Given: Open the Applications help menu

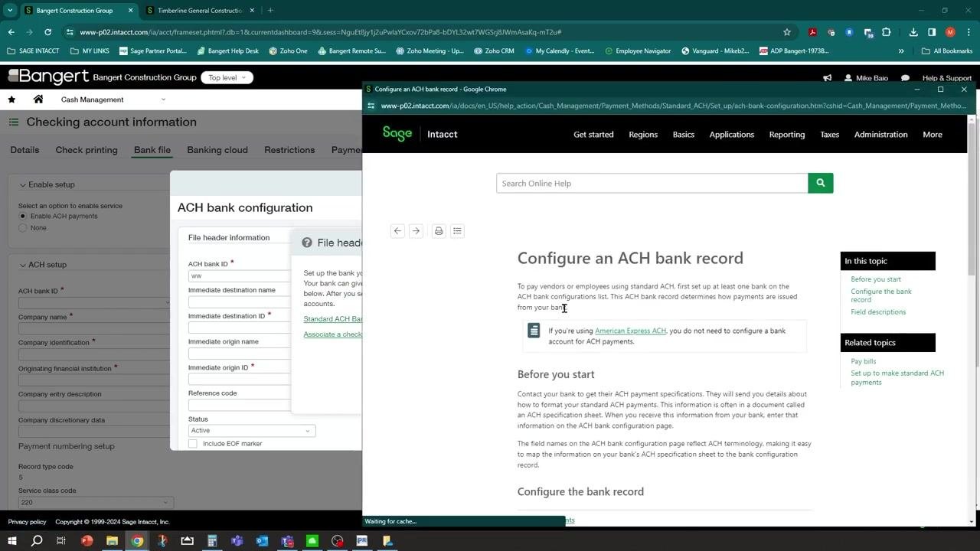Looking at the screenshot, I should 731,135.
